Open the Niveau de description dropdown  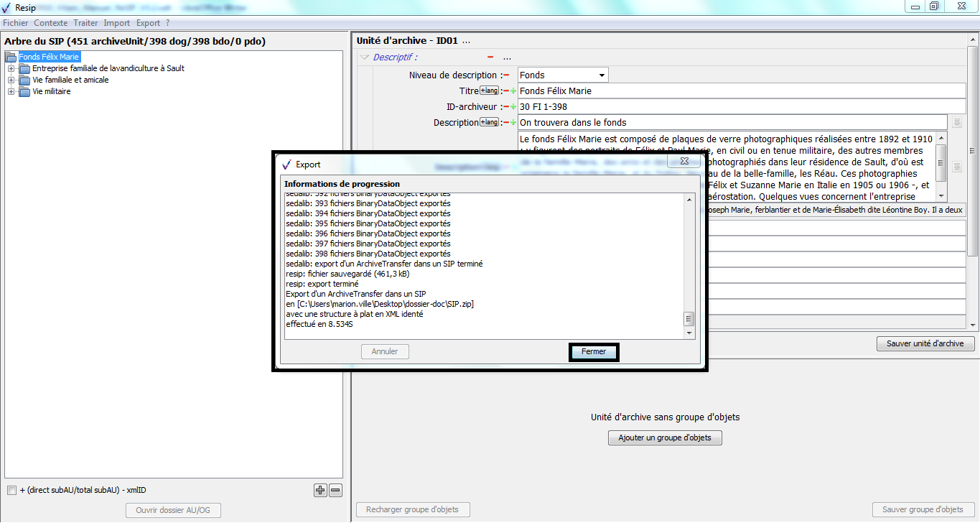point(601,75)
